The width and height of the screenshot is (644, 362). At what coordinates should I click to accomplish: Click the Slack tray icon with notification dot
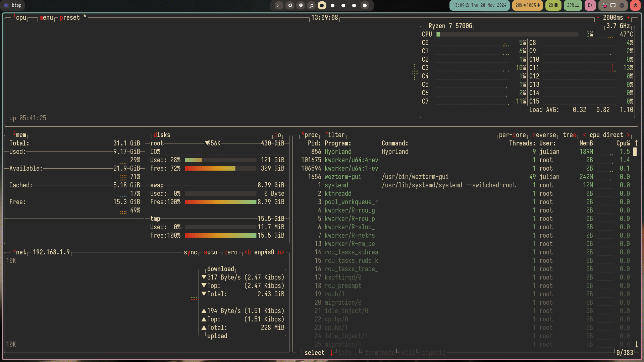pyautogui.click(x=604, y=5)
